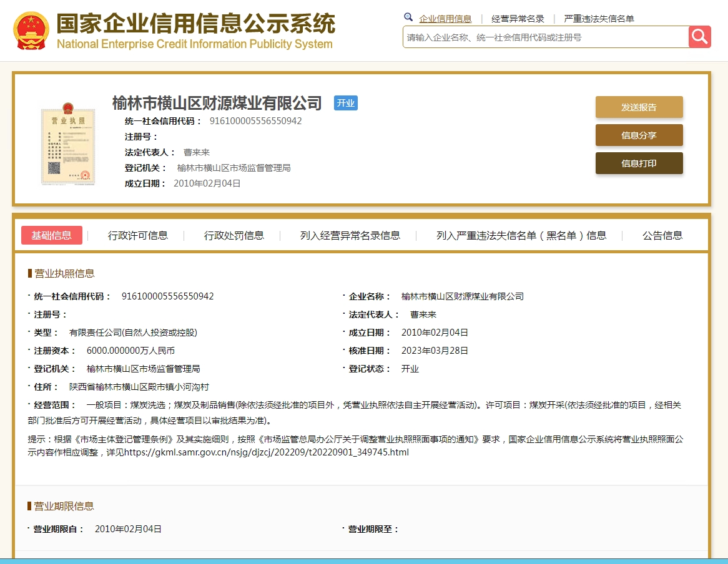Viewport: 728px width, 564px height.
Task: Open the business license thumbnail image
Action: (x=69, y=142)
